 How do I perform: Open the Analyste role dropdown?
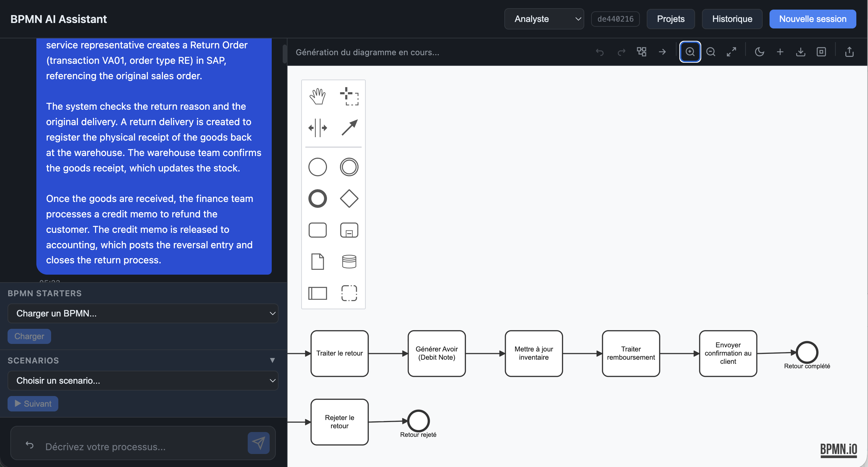(x=544, y=19)
